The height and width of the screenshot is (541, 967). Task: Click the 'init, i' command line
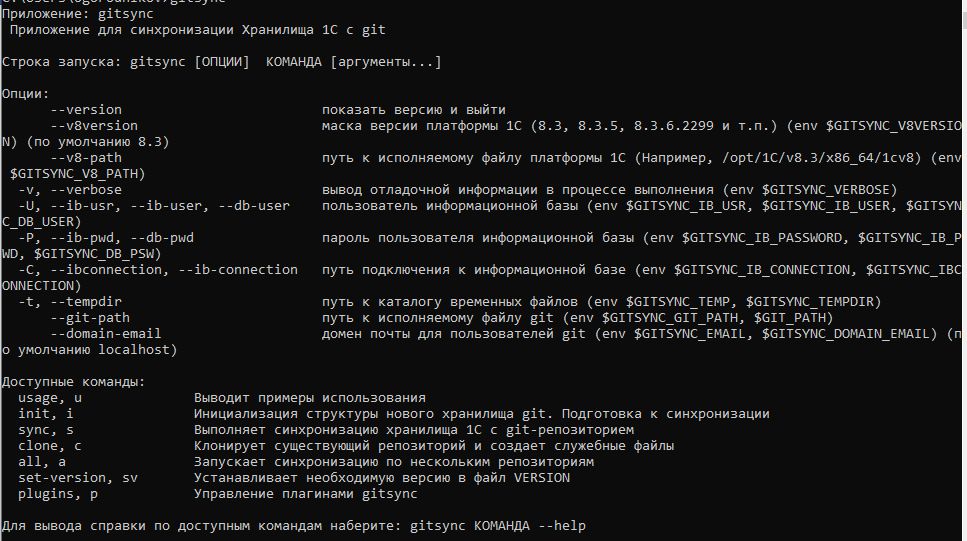[393, 415]
